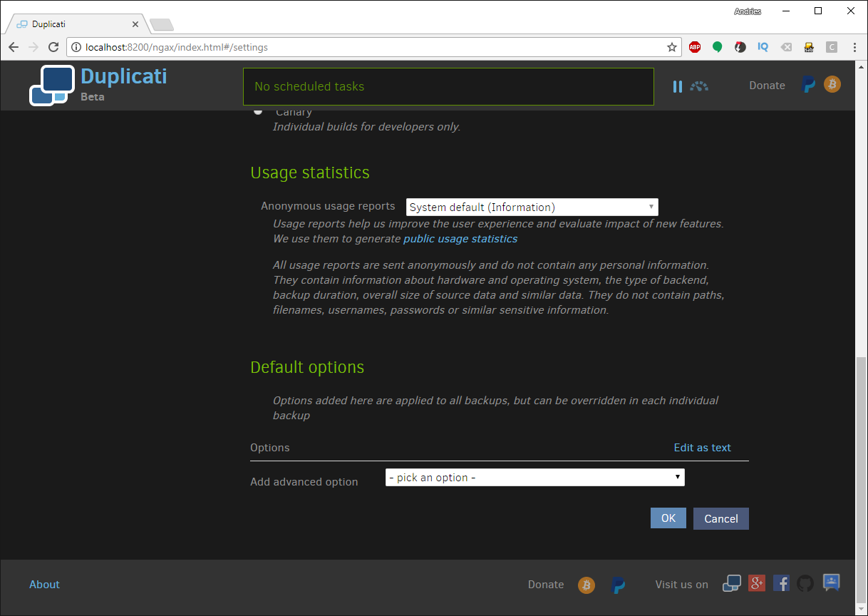868x616 pixels.
Task: Click the Duplicati title text
Action: (x=124, y=76)
